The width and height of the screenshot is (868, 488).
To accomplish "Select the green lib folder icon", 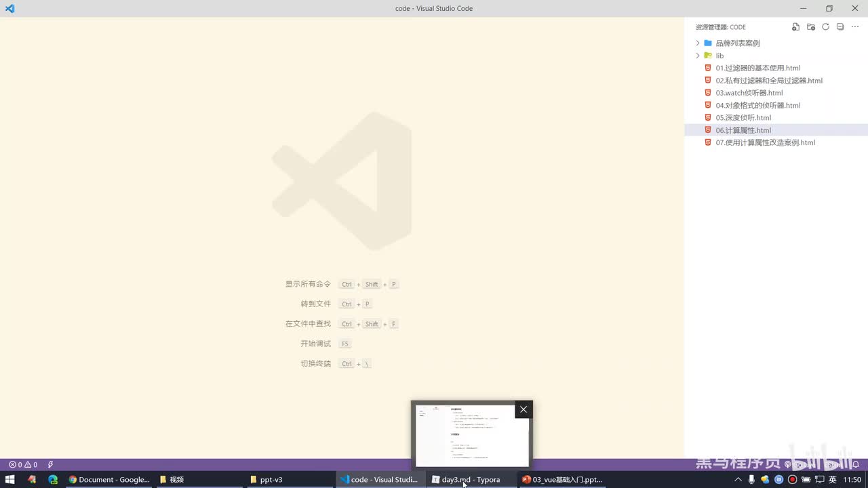I will click(x=708, y=56).
